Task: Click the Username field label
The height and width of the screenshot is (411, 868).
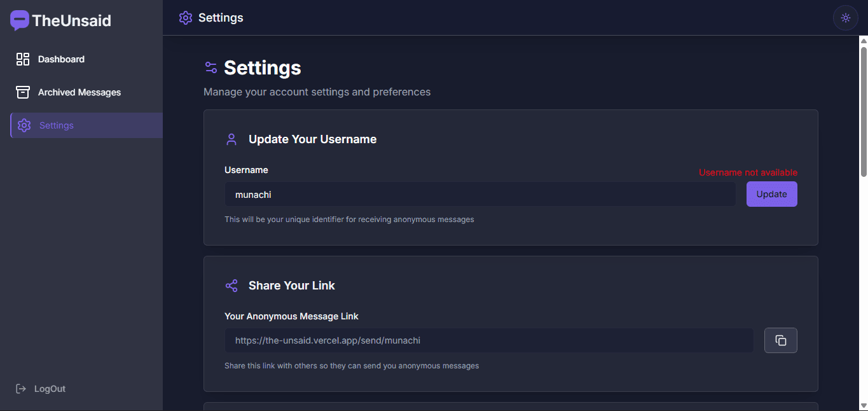Action: [x=246, y=170]
